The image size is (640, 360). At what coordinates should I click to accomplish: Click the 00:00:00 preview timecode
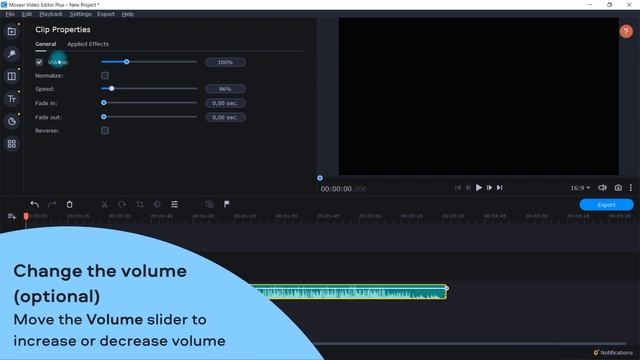coord(343,189)
